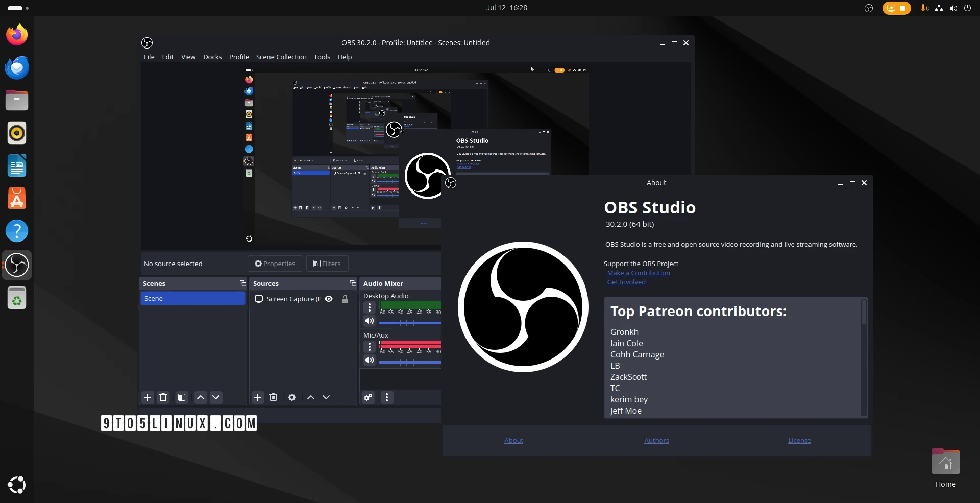Mute Desktop Audio speaker icon
The image size is (980, 503).
click(370, 321)
